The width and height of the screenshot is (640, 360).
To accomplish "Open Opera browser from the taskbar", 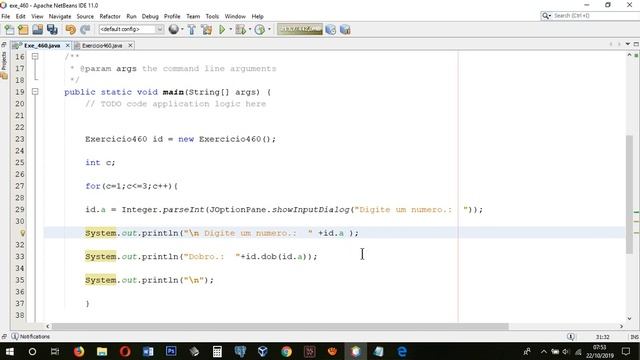I will (x=125, y=351).
